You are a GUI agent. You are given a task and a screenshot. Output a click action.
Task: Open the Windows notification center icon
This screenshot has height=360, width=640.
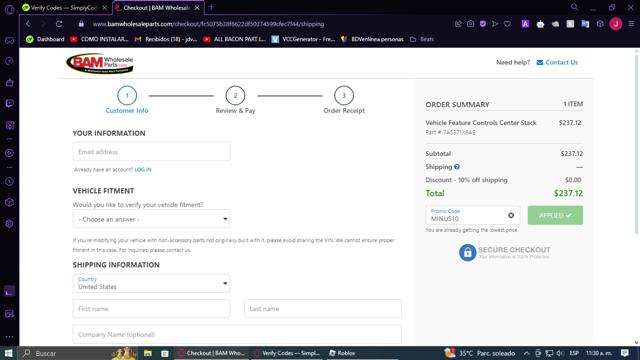(x=624, y=353)
